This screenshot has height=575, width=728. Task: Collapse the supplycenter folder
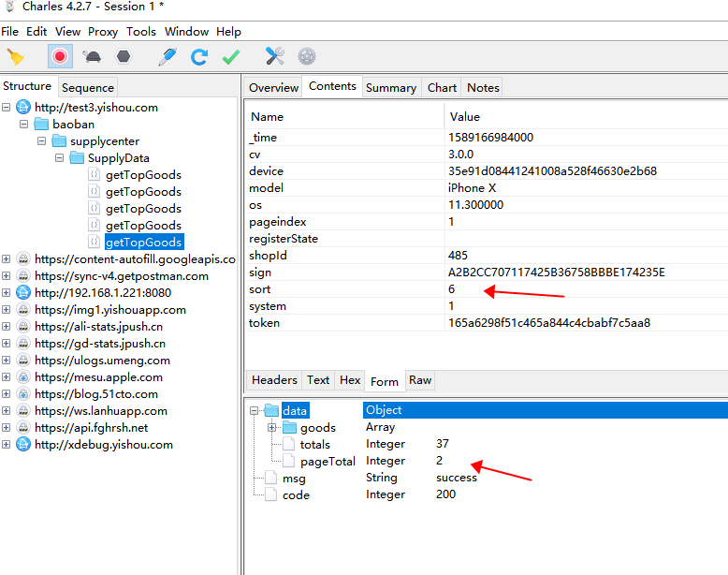pos(41,140)
